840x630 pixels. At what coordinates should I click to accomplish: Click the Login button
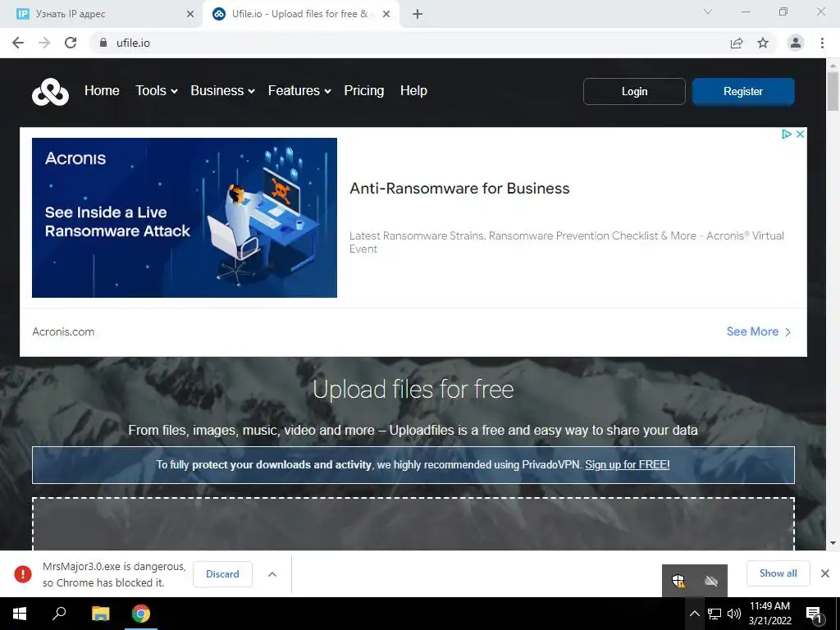(634, 91)
